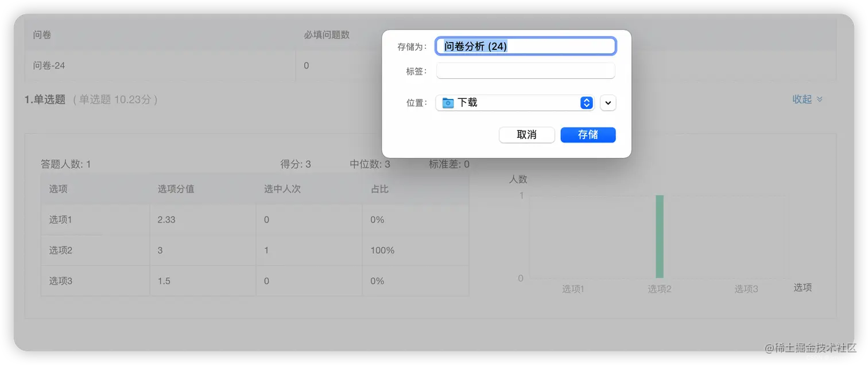Image resolution: width=868 pixels, height=365 pixels.
Task: Click the Downloads folder icon in the location picker
Action: (x=447, y=103)
